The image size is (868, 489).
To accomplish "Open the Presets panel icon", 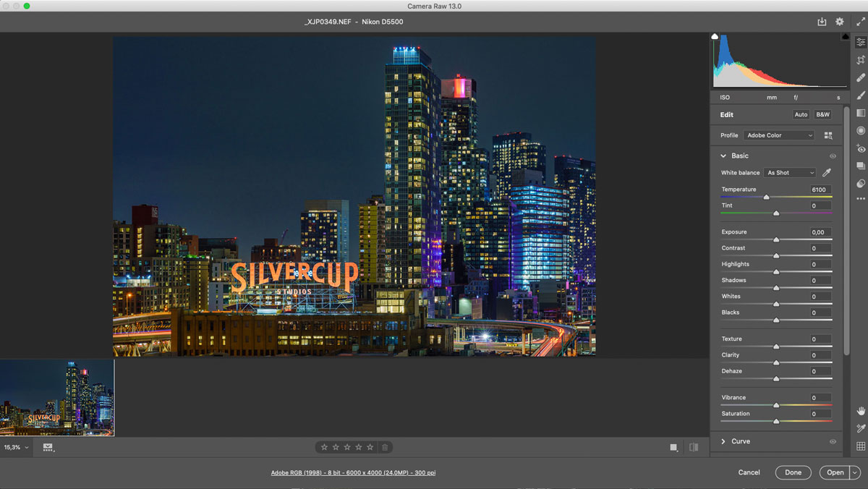I will (x=861, y=184).
